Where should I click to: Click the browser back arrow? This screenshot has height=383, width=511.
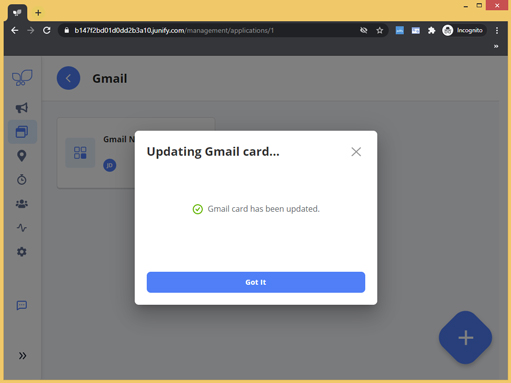[x=15, y=30]
